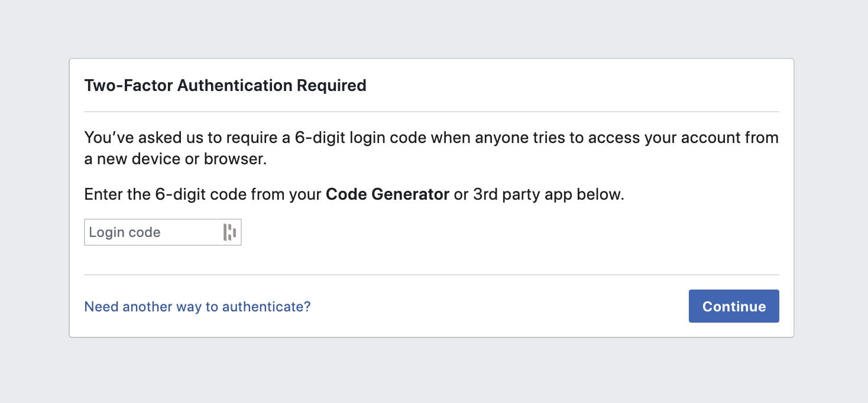
Task: Click the bold "Code Generator" text
Action: click(x=387, y=194)
